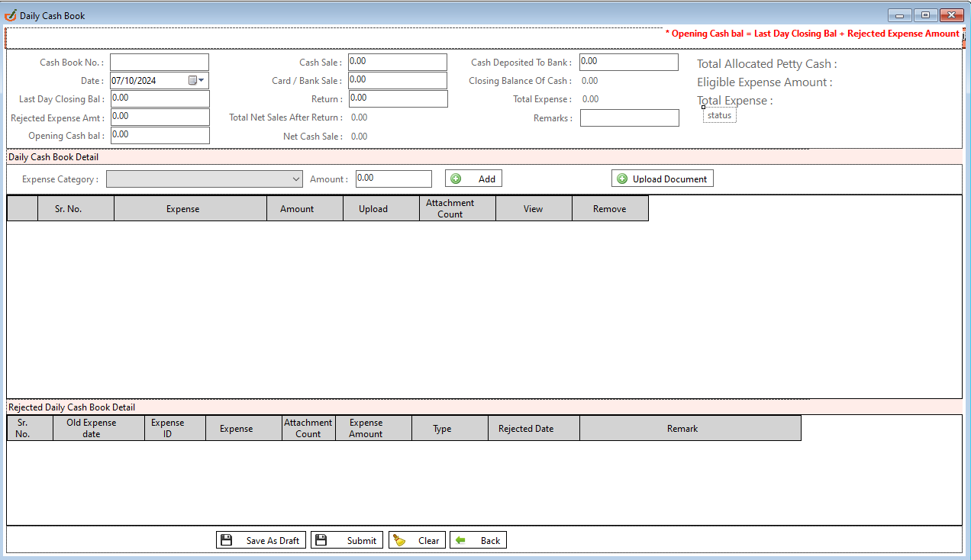Click the Opening Cash bal field
Screen dimensions: 971x560
point(160,135)
